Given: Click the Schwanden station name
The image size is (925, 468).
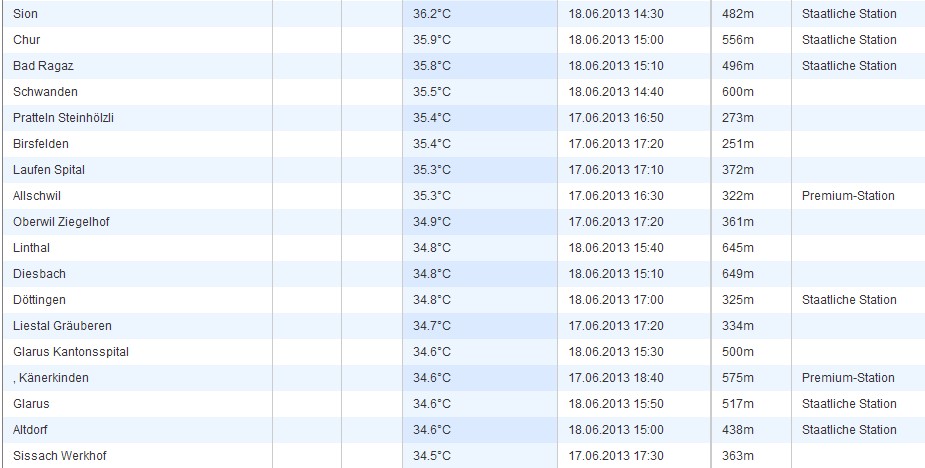Looking at the screenshot, I should click(x=45, y=92).
